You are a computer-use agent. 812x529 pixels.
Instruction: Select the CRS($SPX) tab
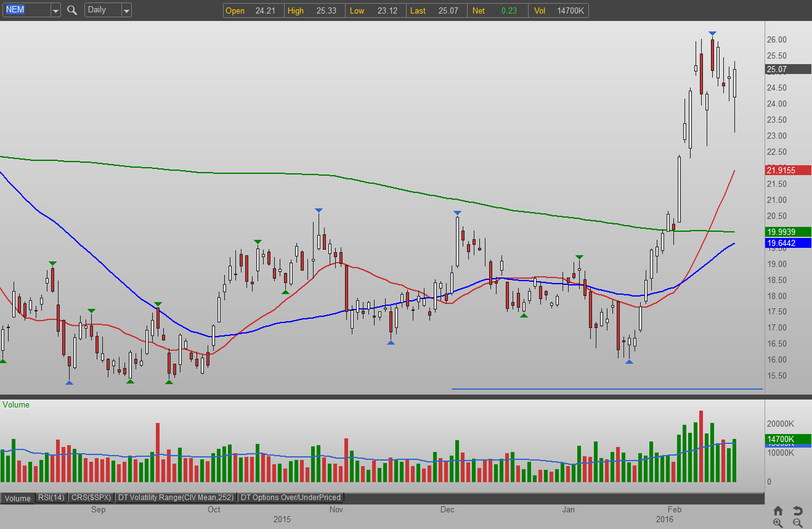point(91,498)
